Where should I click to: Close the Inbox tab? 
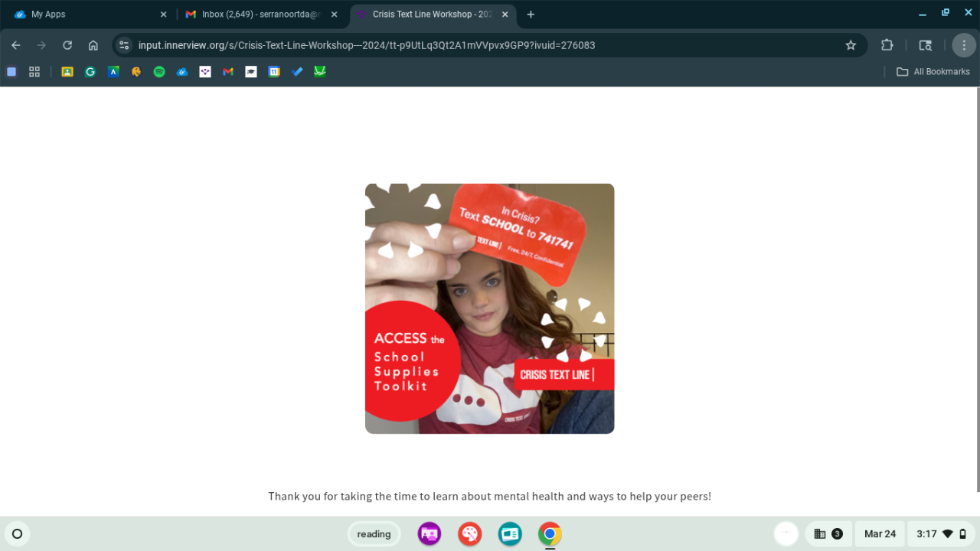(334, 15)
